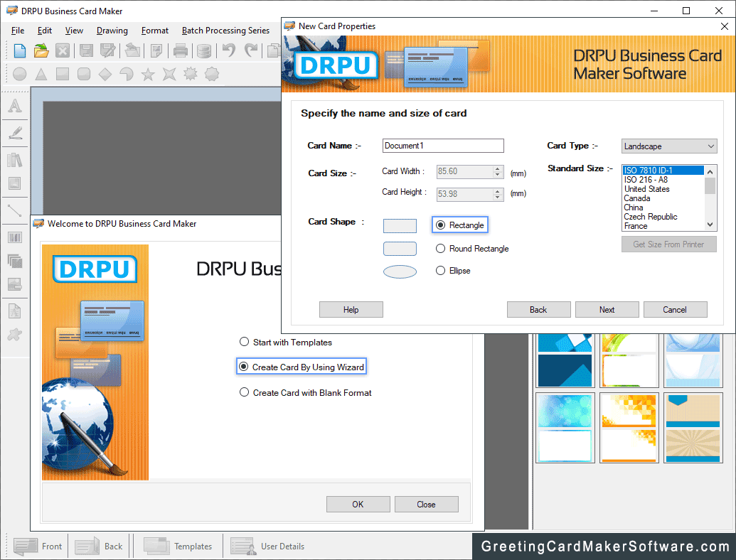This screenshot has height=560, width=736.
Task: Select the watermark layers sidebar tool
Action: click(x=15, y=261)
